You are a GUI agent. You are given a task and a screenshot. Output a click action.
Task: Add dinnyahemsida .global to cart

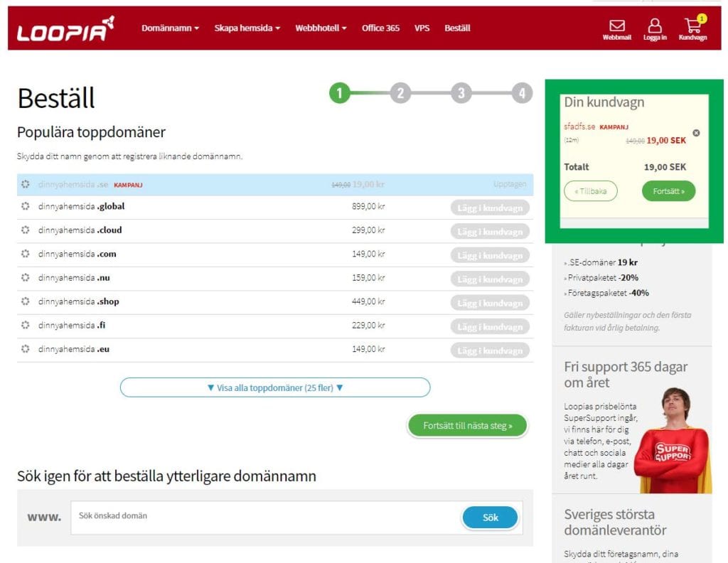click(x=490, y=208)
